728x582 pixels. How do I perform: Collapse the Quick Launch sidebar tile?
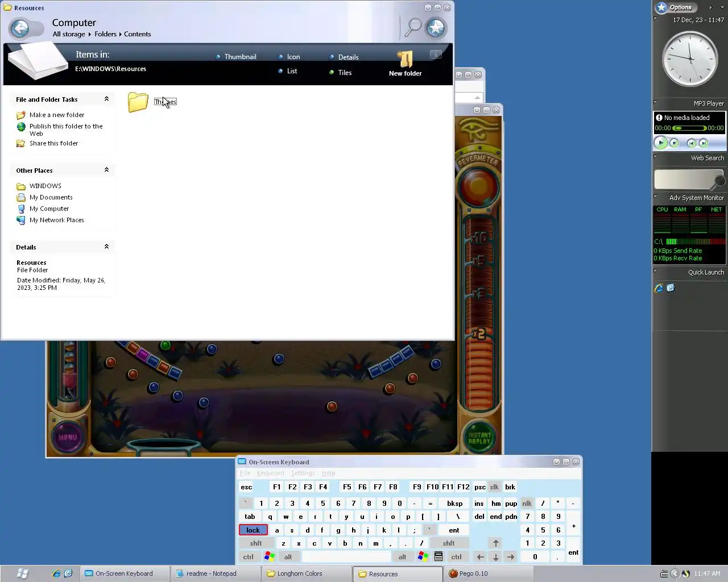pos(656,272)
